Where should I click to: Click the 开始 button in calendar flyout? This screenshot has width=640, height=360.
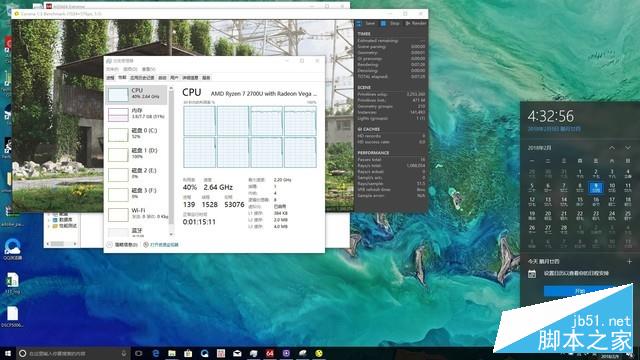pos(580,291)
